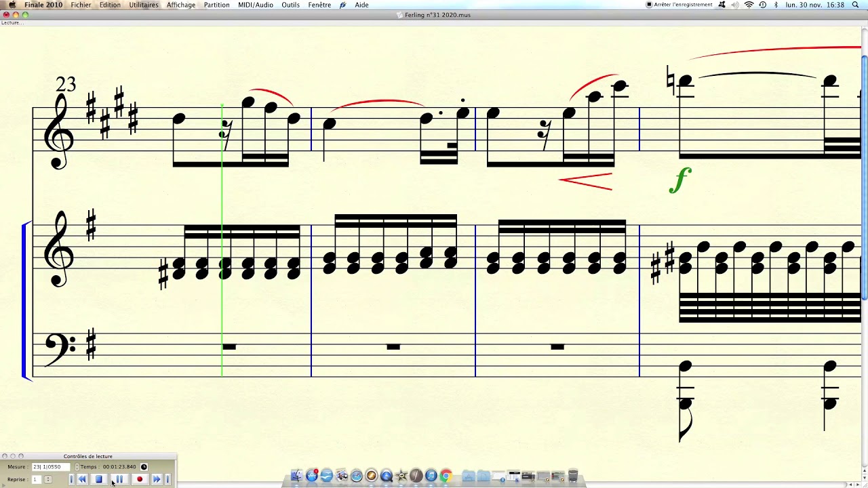Fast forward with the double right arrow button
The height and width of the screenshot is (488, 868).
tap(157, 479)
